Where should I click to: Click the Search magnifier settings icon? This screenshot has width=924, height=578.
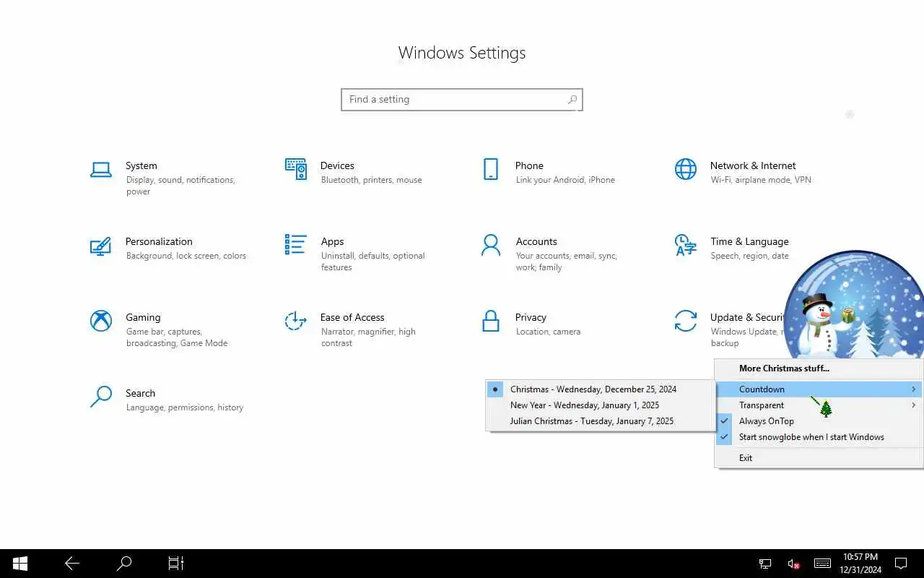[x=100, y=397]
